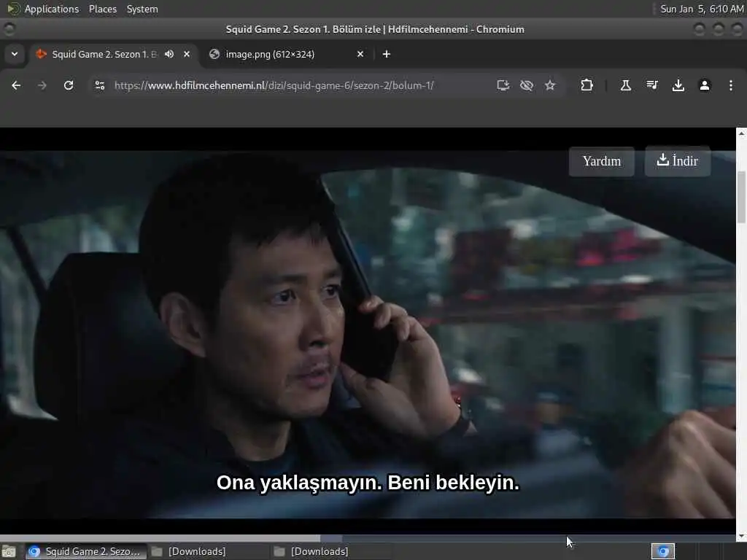Click the forward navigation arrow
Image resolution: width=747 pixels, height=560 pixels.
point(42,85)
